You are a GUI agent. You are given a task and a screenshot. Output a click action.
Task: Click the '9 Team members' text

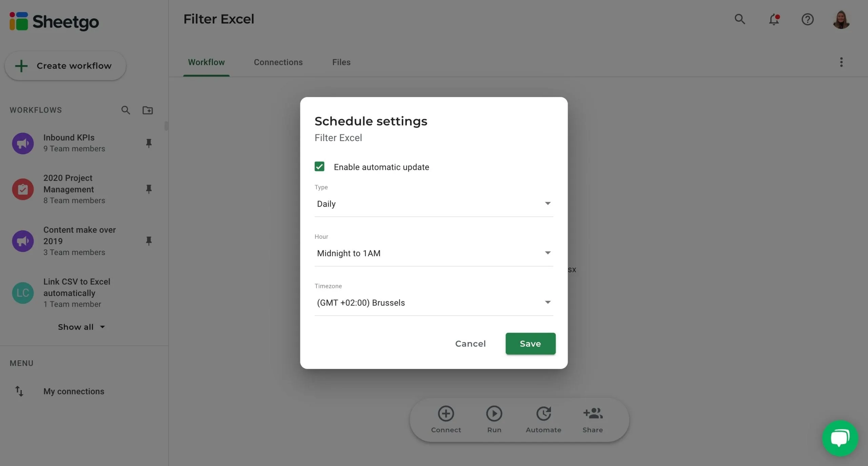74,149
